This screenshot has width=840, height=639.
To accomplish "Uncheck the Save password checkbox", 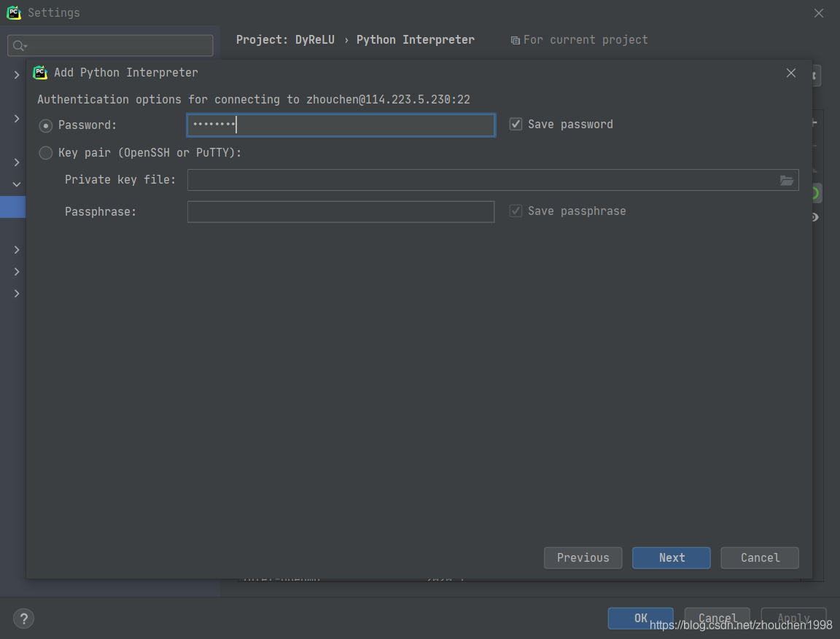I will coord(516,124).
